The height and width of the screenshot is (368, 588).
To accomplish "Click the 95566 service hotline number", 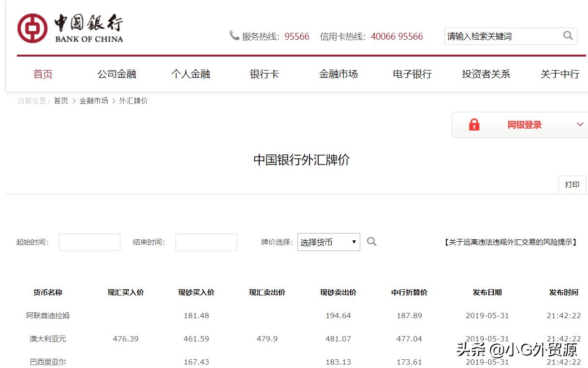I will pyautogui.click(x=297, y=36).
